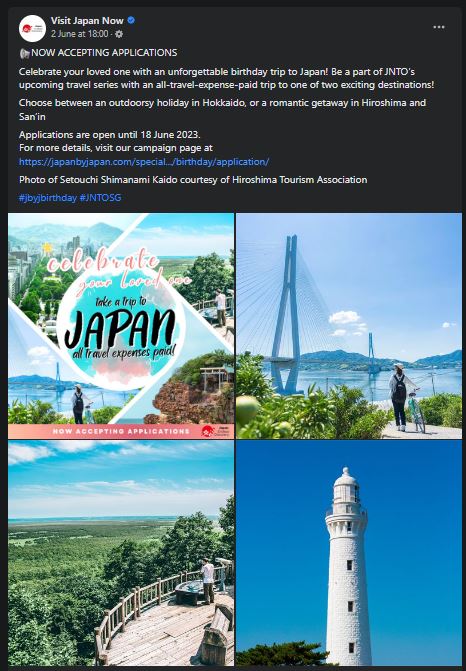The height and width of the screenshot is (671, 466).
Task: Open the Celebrate Japan collage photo
Action: point(121,326)
